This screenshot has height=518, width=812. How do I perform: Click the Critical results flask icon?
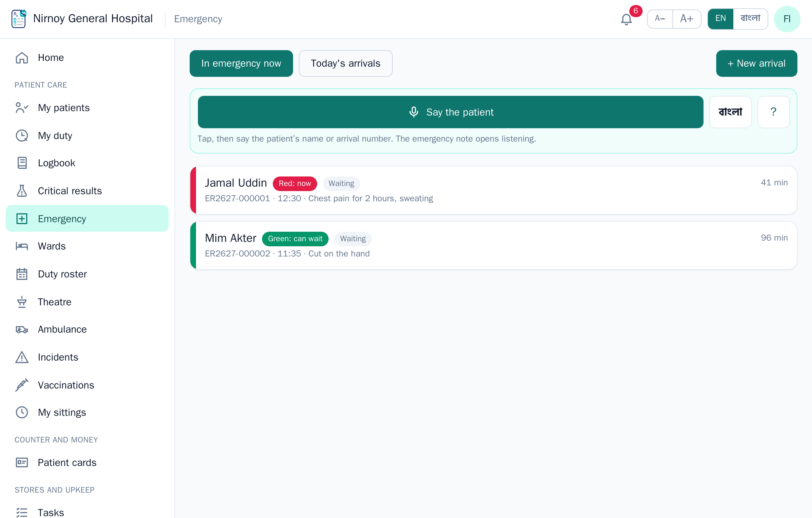(x=22, y=191)
